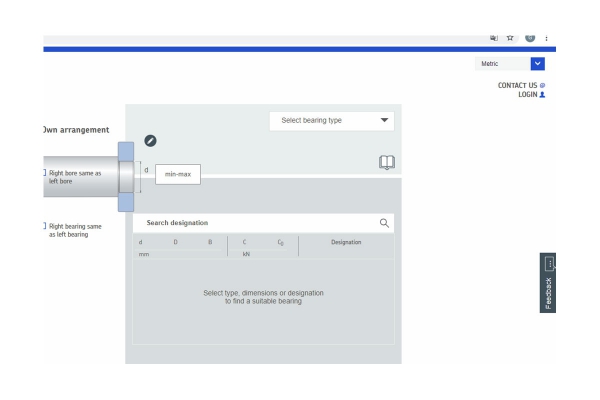Open the Feedback side tab

[548, 283]
